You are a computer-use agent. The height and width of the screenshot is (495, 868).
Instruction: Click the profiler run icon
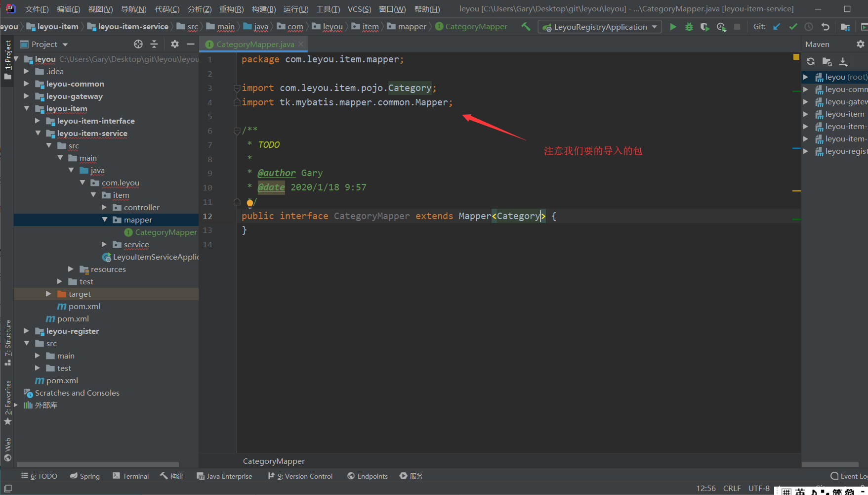tap(721, 27)
